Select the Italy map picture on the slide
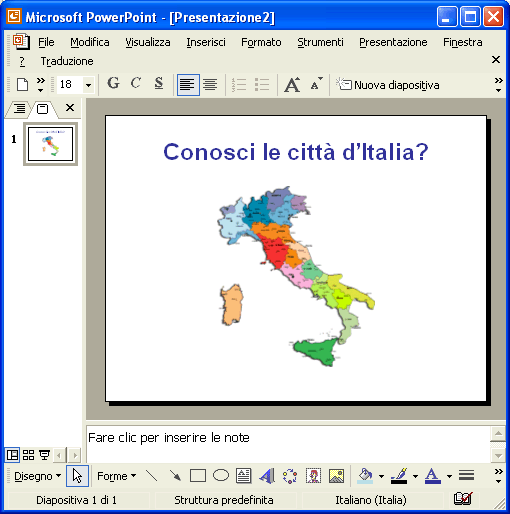510x514 pixels. pos(296,276)
